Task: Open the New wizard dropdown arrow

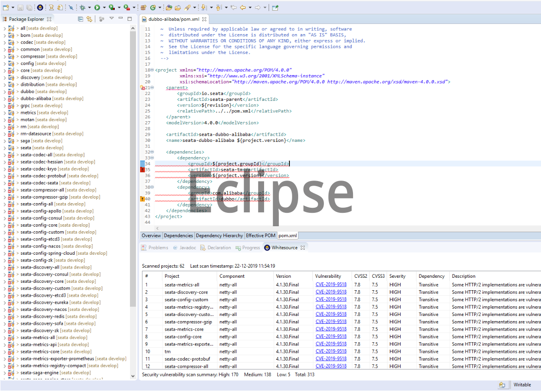Action: click(x=13, y=7)
